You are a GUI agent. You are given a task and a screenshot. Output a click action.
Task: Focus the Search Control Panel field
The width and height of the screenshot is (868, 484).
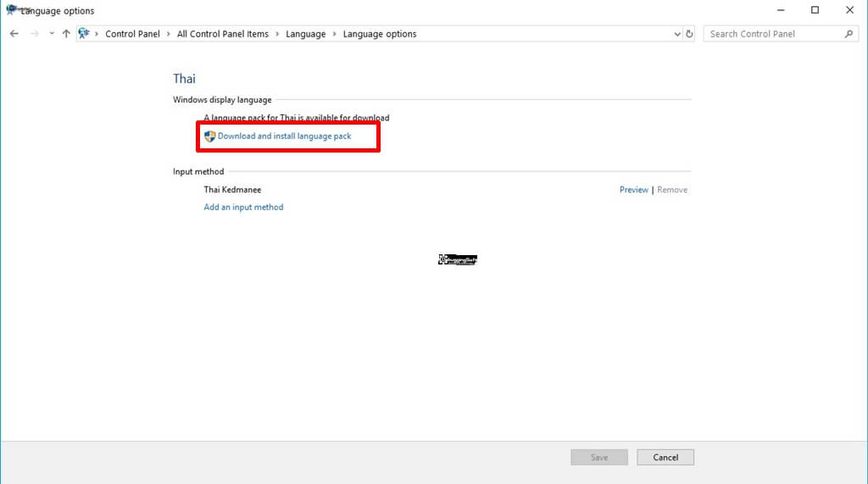click(x=781, y=34)
